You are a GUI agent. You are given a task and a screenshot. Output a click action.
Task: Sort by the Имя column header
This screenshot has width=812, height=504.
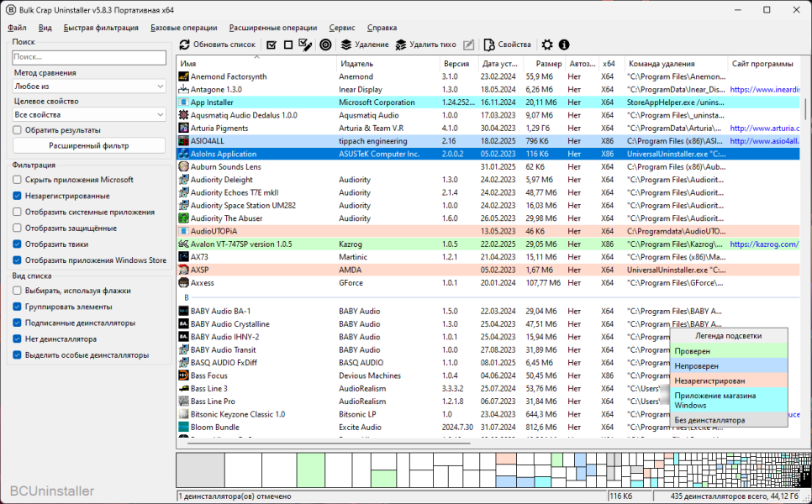pyautogui.click(x=256, y=64)
